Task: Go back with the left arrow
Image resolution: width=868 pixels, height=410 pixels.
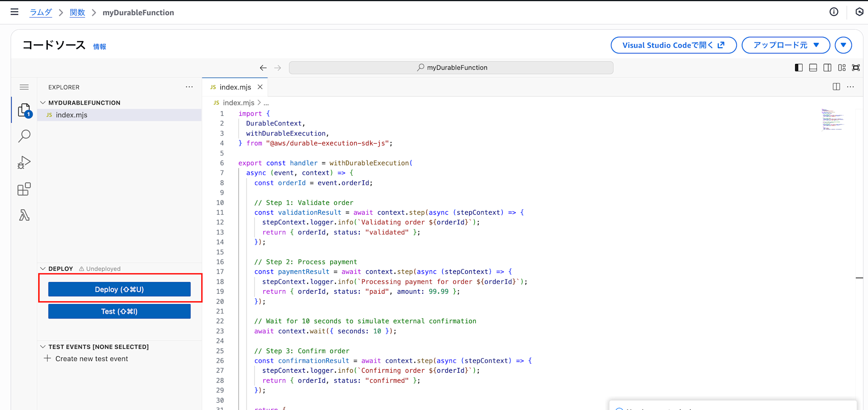Action: click(263, 68)
